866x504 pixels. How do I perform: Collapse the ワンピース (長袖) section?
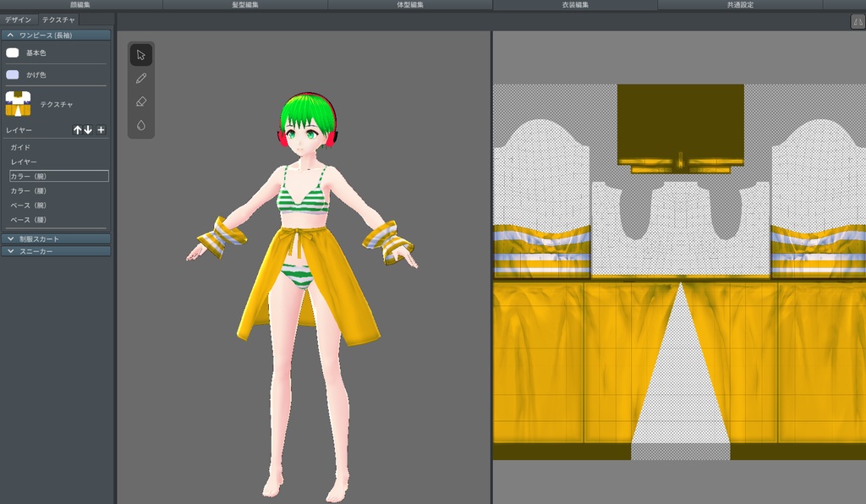[x=10, y=36]
